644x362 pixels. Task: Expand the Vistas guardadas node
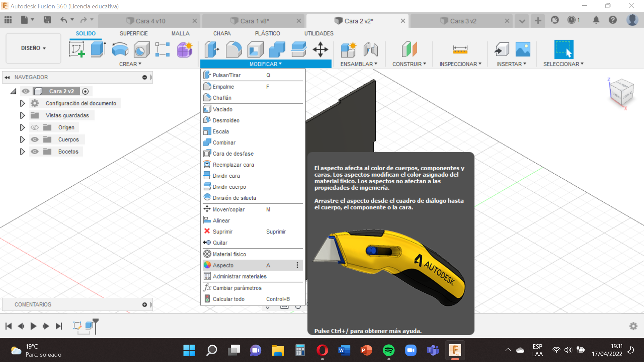[x=22, y=115]
